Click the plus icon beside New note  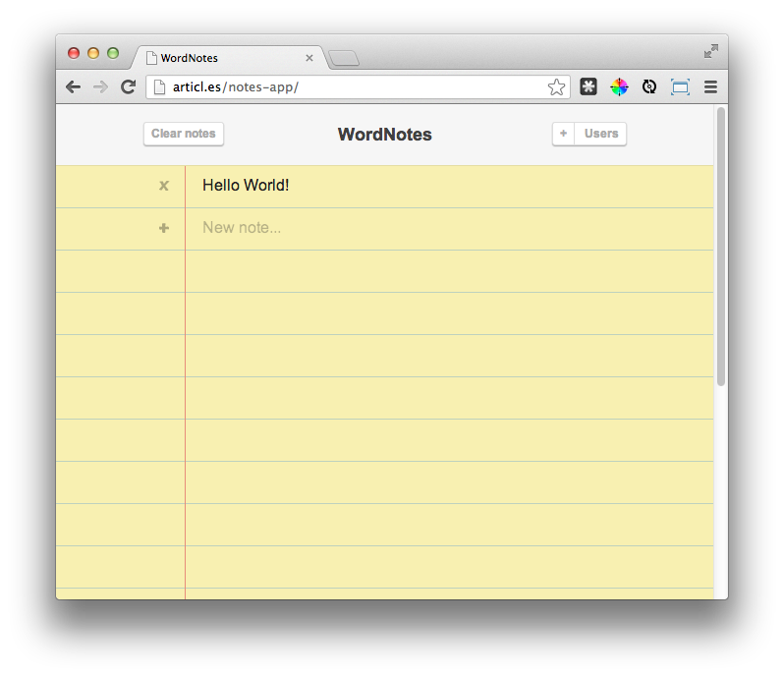[163, 228]
